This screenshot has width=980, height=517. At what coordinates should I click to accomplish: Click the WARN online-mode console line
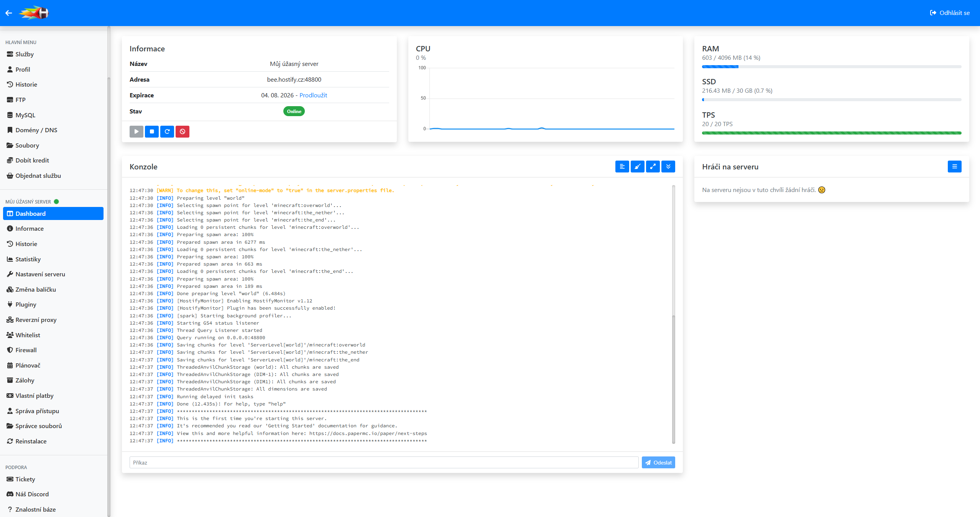[x=262, y=190]
